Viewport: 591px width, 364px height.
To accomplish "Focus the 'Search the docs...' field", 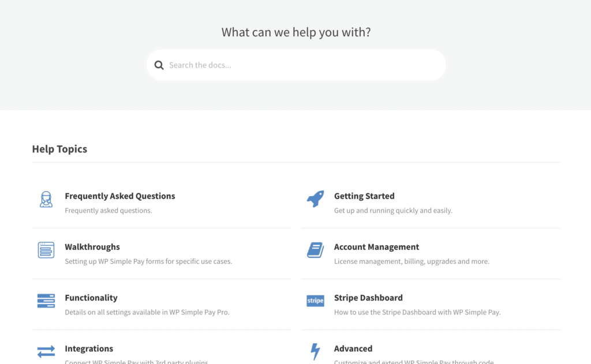I will [x=300, y=65].
